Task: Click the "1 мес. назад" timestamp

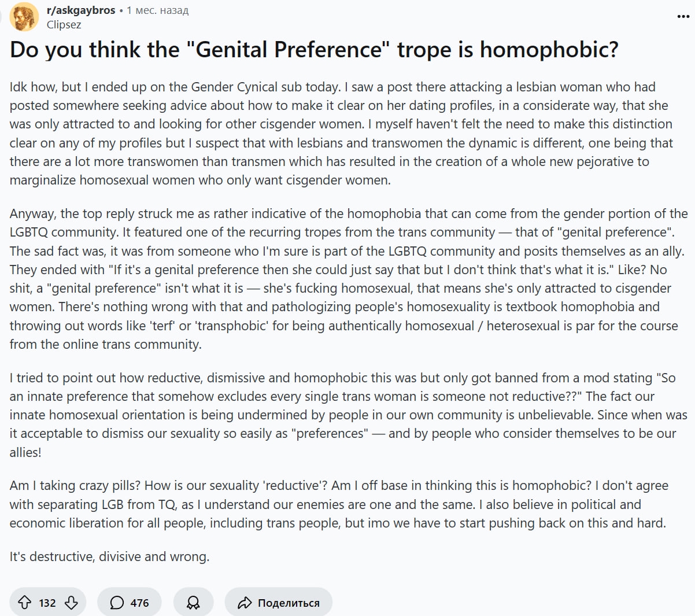Action: point(158,10)
